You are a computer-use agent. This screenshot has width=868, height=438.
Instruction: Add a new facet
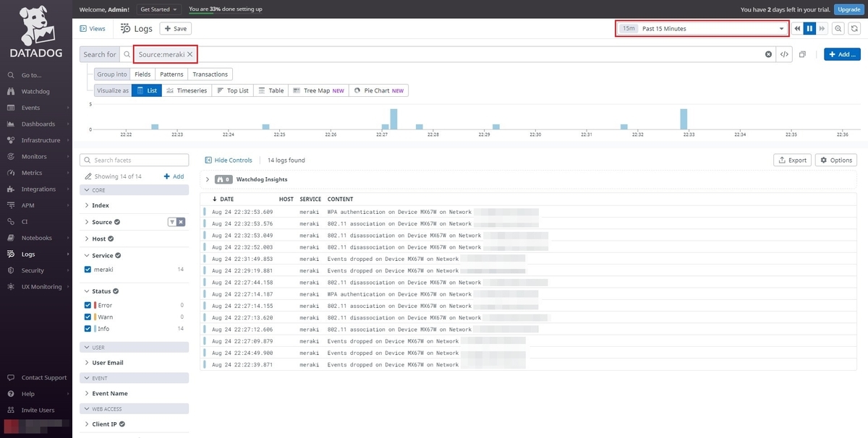(174, 176)
